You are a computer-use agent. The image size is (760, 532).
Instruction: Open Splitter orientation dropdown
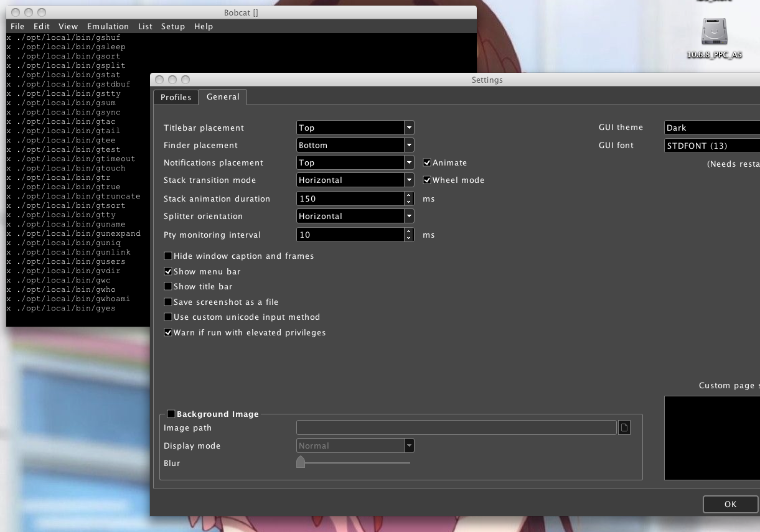(355, 216)
